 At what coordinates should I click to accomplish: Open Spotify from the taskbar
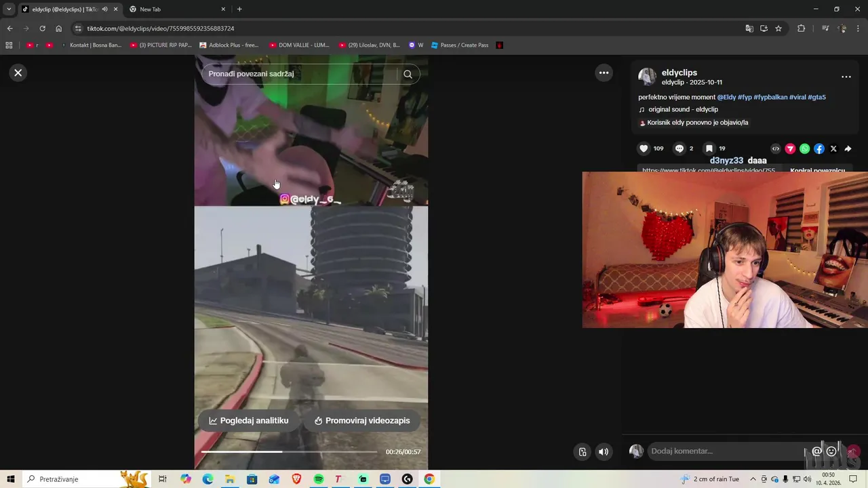pyautogui.click(x=319, y=479)
